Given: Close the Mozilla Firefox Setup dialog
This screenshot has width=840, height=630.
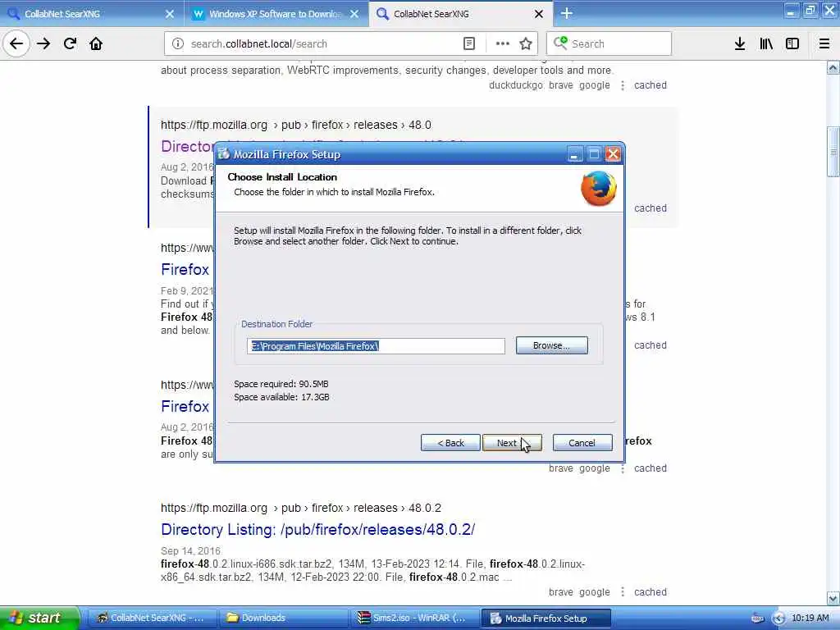Looking at the screenshot, I should tap(613, 155).
